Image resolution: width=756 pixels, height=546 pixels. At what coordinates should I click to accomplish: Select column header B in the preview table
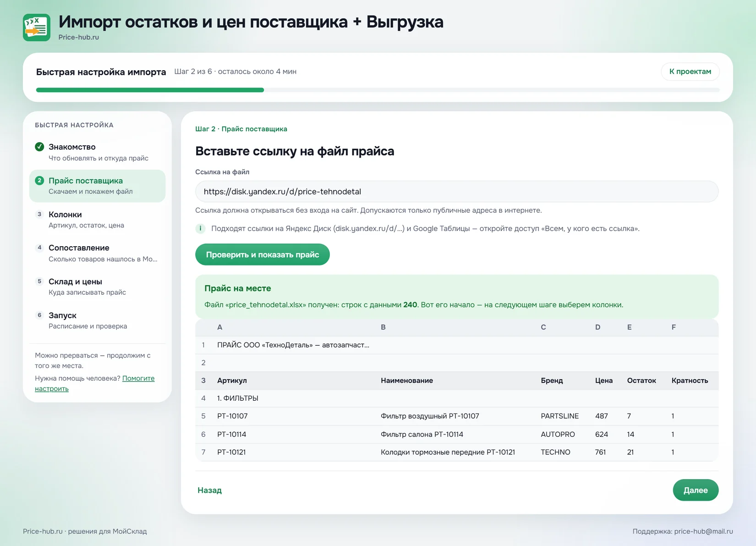[383, 327]
